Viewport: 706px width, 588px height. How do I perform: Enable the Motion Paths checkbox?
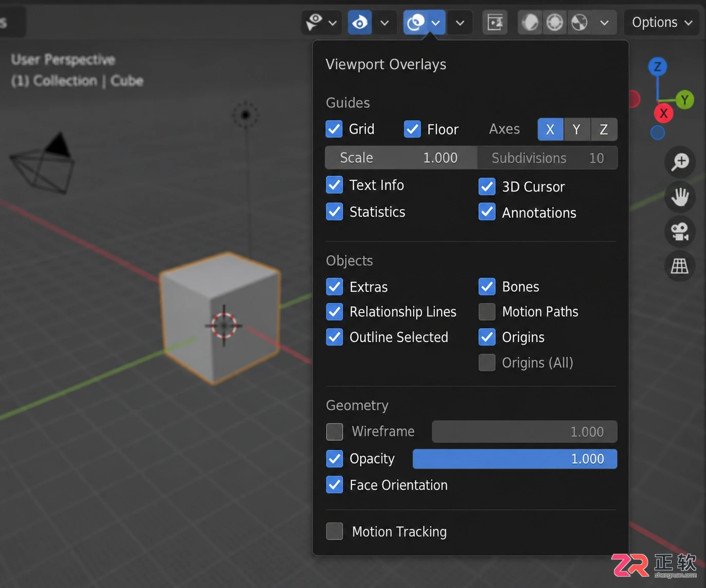487,312
